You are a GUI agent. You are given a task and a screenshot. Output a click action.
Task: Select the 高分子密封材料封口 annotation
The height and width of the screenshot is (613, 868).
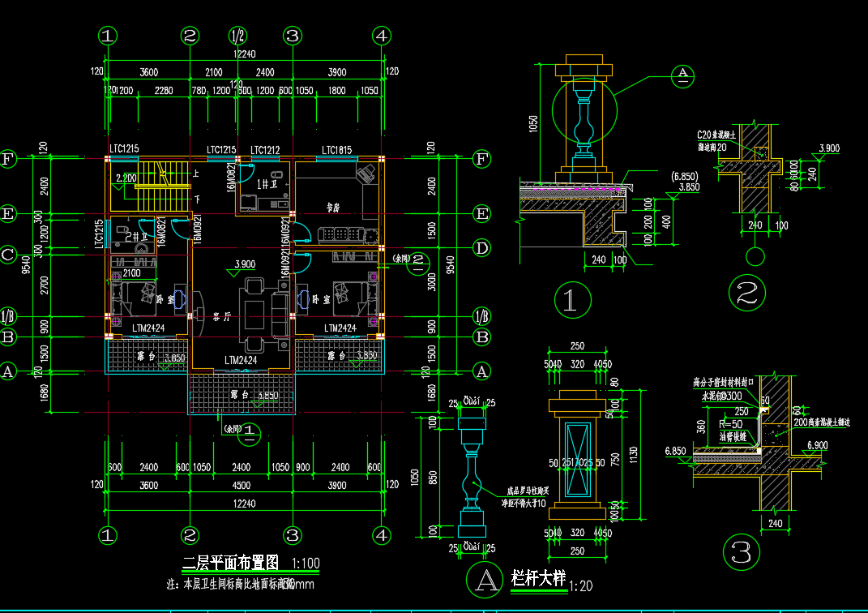point(724,382)
